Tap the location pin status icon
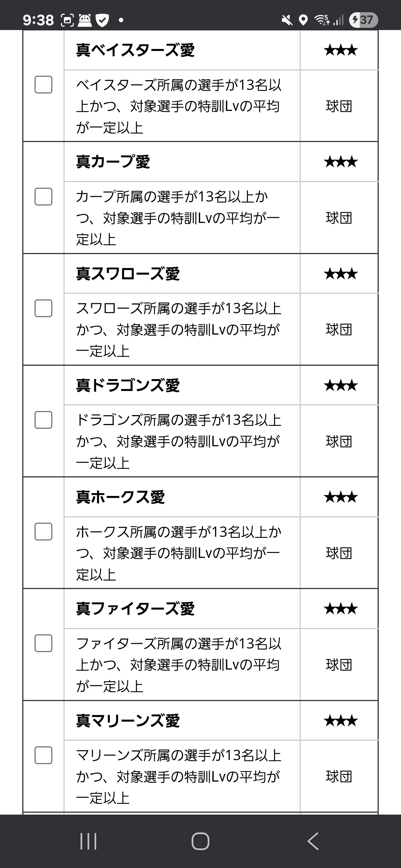401x868 pixels. pyautogui.click(x=303, y=20)
